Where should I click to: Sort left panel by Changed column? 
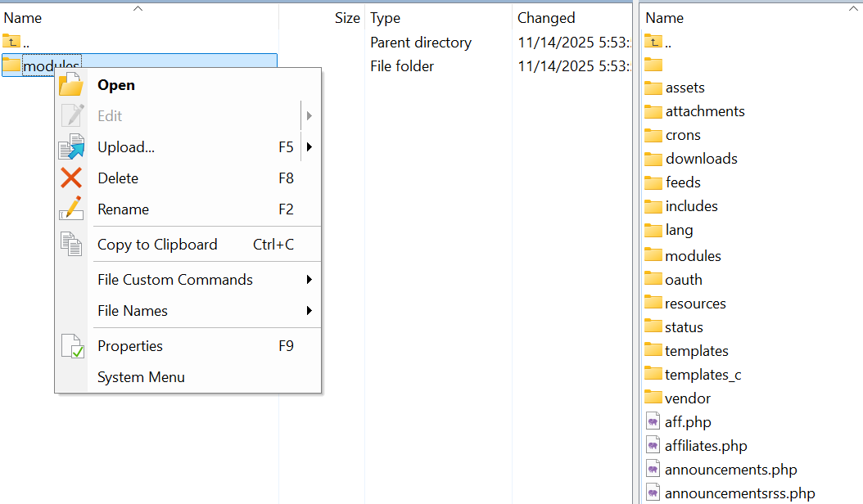coord(546,17)
